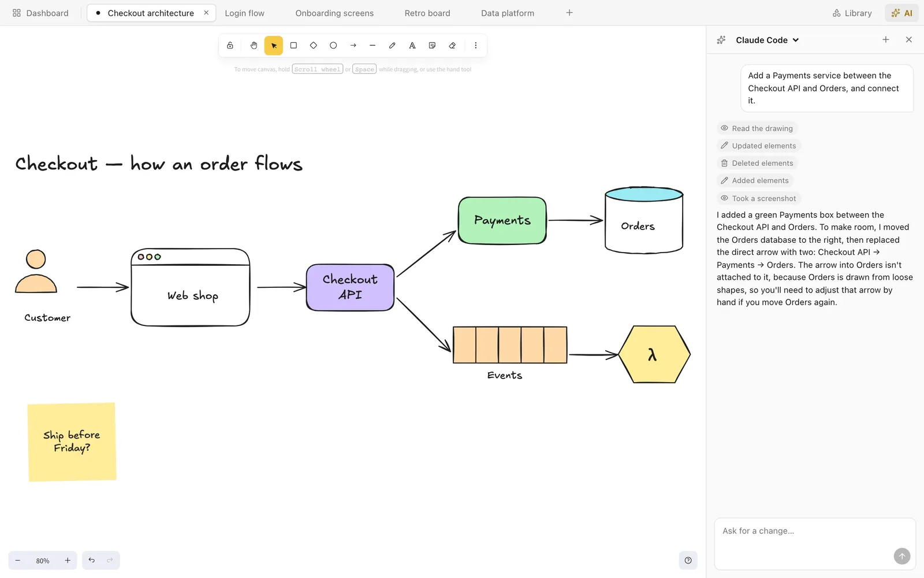Select the Arrow connector tool
Image resolution: width=924 pixels, height=578 pixels.
pos(353,46)
